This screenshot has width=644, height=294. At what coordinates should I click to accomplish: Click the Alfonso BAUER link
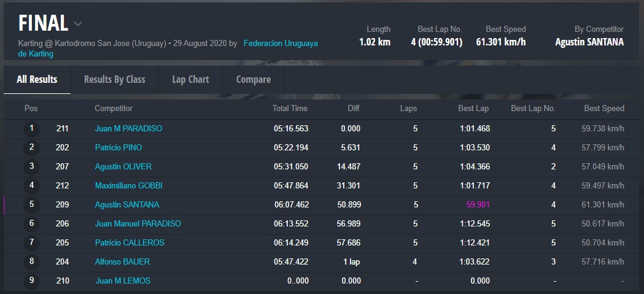(122, 262)
